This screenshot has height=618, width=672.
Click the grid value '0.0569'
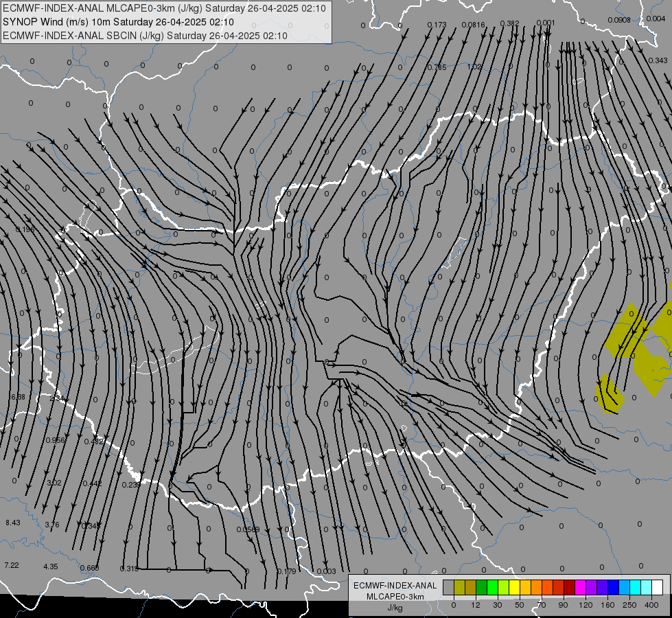point(248,529)
